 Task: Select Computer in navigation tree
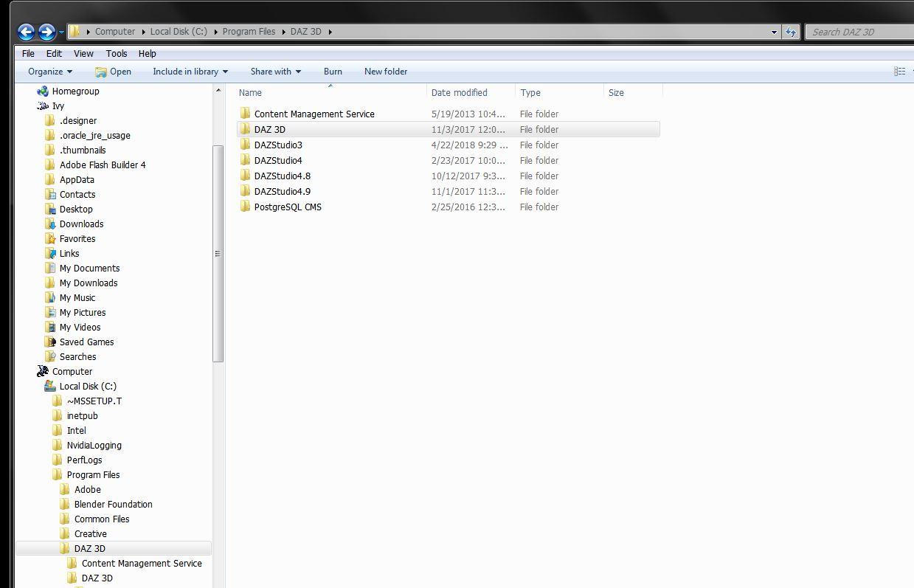pyautogui.click(x=72, y=371)
